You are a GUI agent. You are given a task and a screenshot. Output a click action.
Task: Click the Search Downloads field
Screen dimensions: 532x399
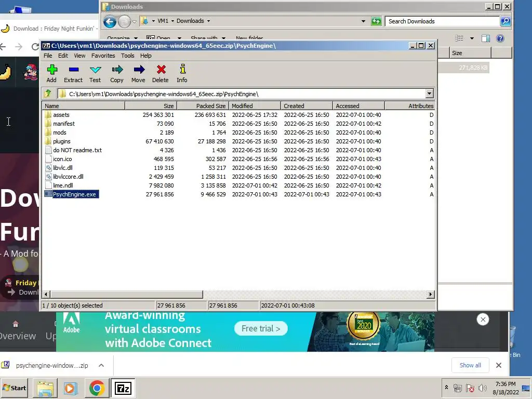(x=443, y=21)
